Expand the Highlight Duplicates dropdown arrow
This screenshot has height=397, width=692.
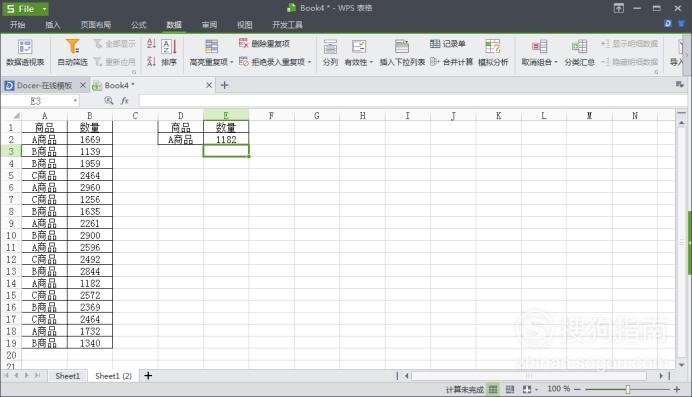click(232, 62)
